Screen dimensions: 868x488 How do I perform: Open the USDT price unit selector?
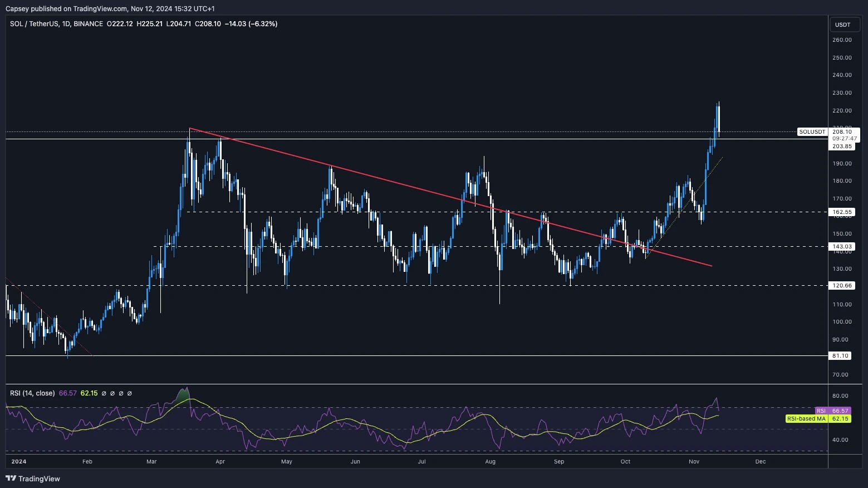pos(844,25)
